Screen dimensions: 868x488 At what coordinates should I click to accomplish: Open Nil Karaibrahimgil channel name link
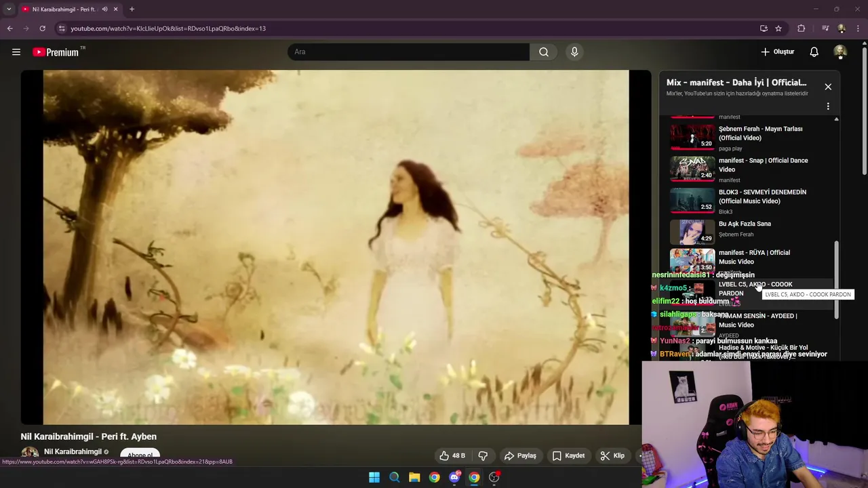coord(73,451)
